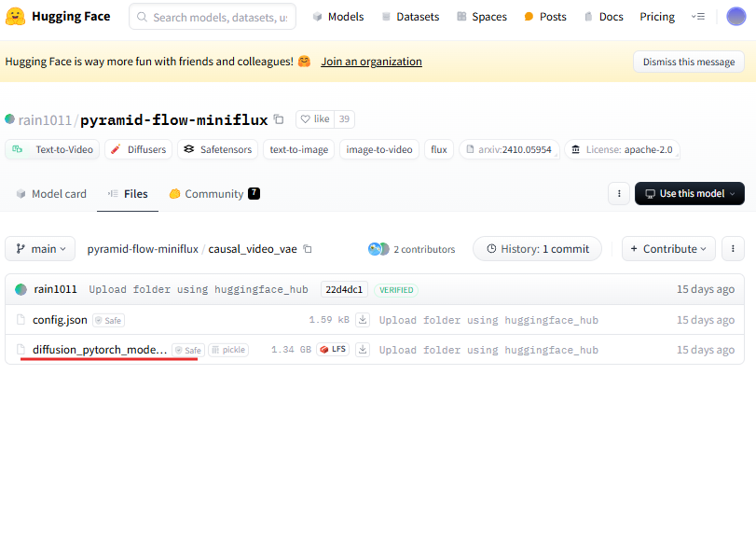This screenshot has width=756, height=555.
Task: Click the like count 39
Action: point(344,118)
